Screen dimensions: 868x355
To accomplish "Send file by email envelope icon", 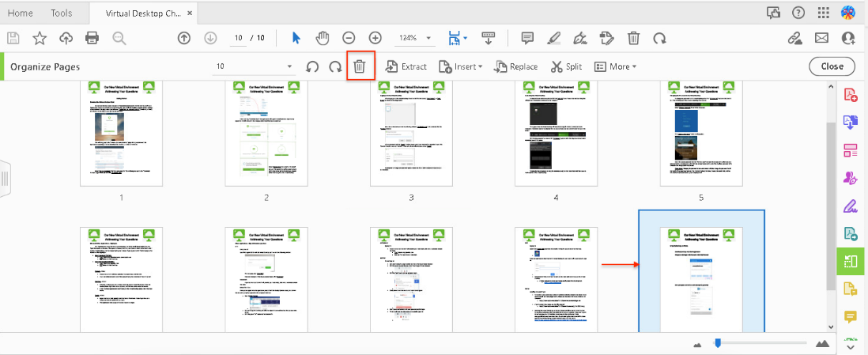I will coord(821,38).
